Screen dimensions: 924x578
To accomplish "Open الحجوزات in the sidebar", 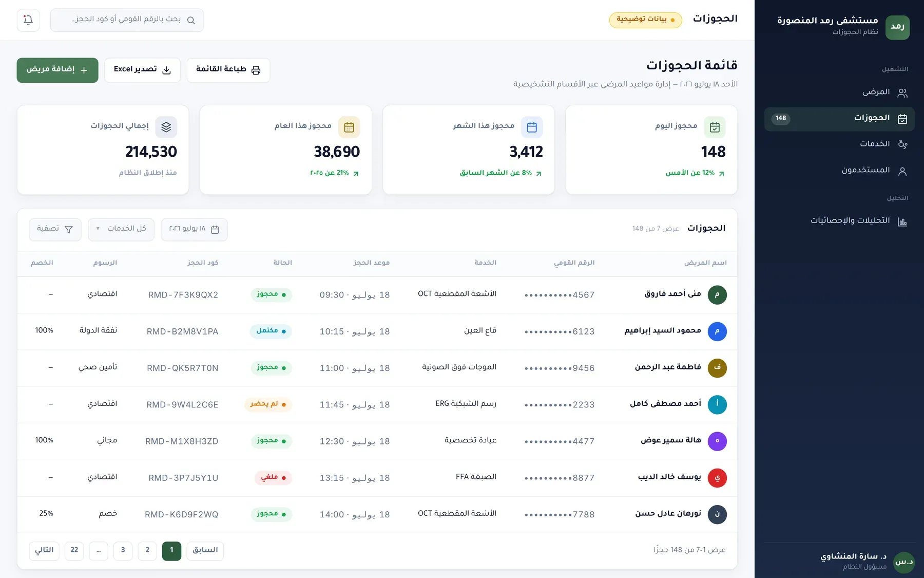I will (839, 119).
